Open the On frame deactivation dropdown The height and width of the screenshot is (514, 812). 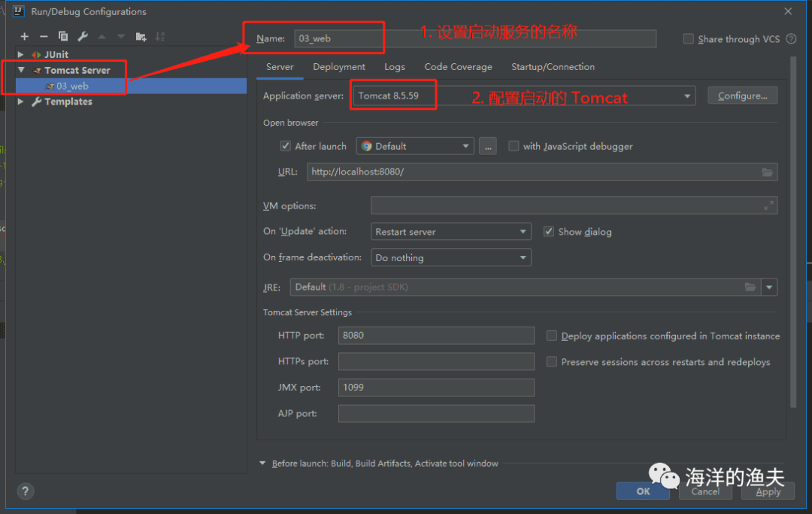click(450, 257)
